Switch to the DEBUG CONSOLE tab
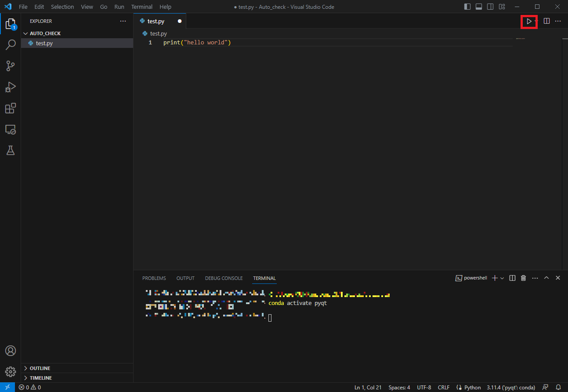The image size is (568, 392). pyautogui.click(x=224, y=278)
